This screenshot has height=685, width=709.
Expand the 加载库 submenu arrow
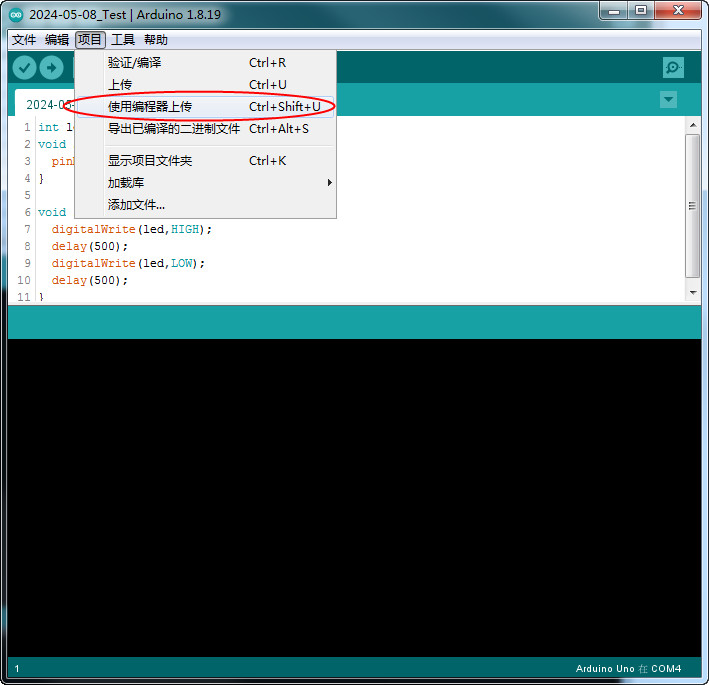[330, 183]
